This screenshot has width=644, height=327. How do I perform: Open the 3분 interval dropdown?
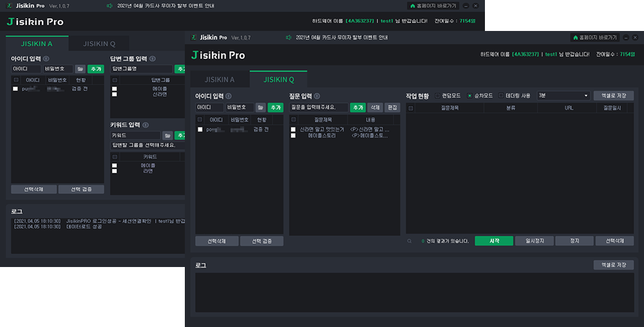(x=563, y=95)
